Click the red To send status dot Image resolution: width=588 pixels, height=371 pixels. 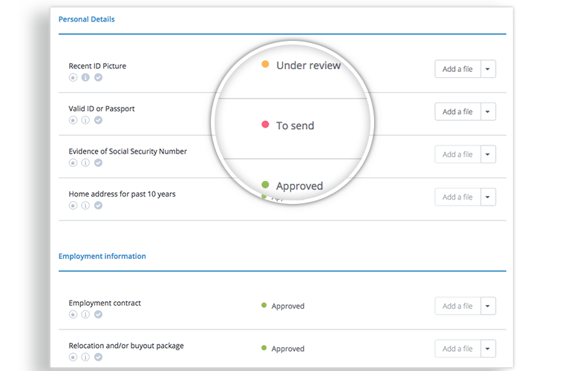click(265, 125)
